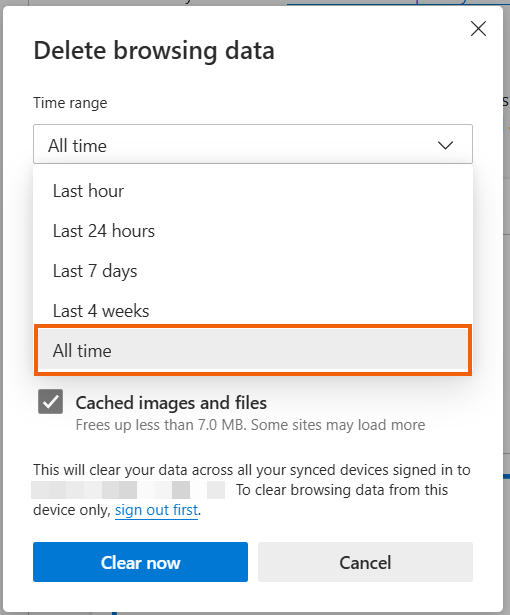The image size is (510, 615).
Task: Click the blurred account email text
Action: (x=128, y=490)
